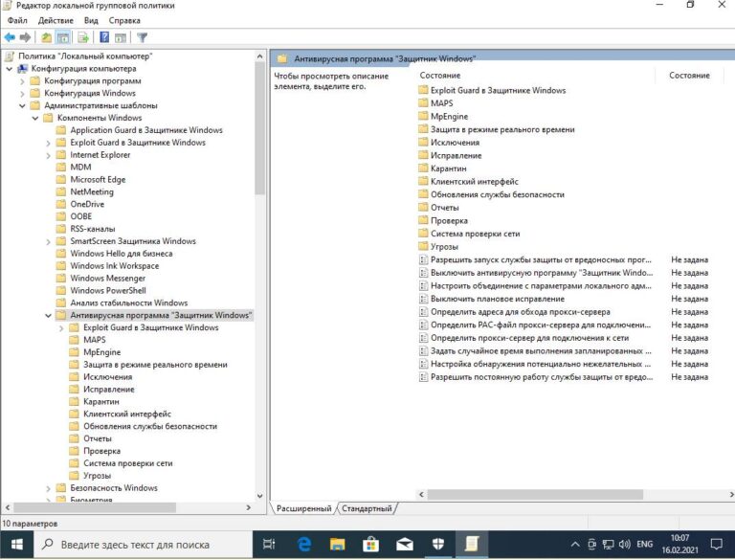The height and width of the screenshot is (560, 735).
Task: Expand Безопасность Windows tree node
Action: point(48,488)
